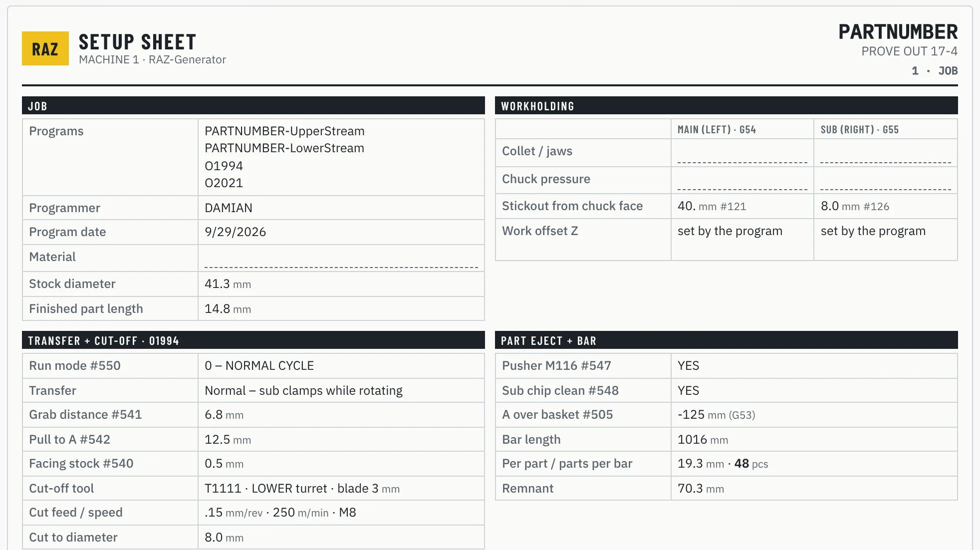Viewport: 980px width, 550px height.
Task: Click 'Normal – sub clamps while rotating'
Action: coord(303,391)
